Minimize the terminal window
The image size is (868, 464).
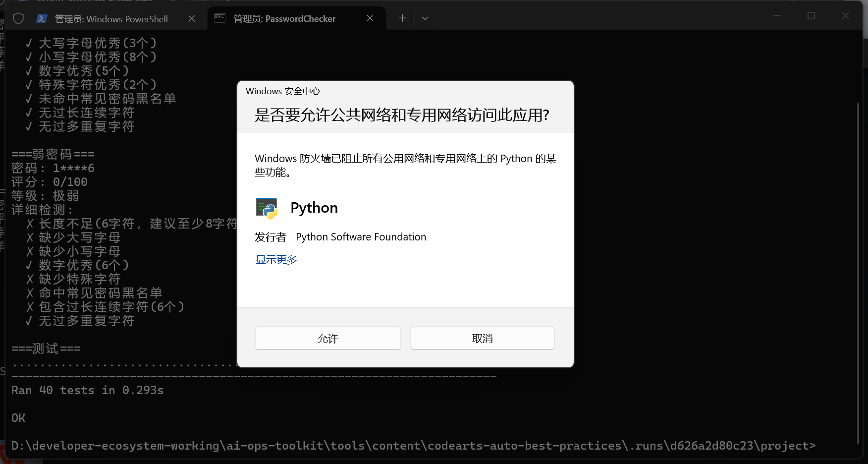point(777,16)
